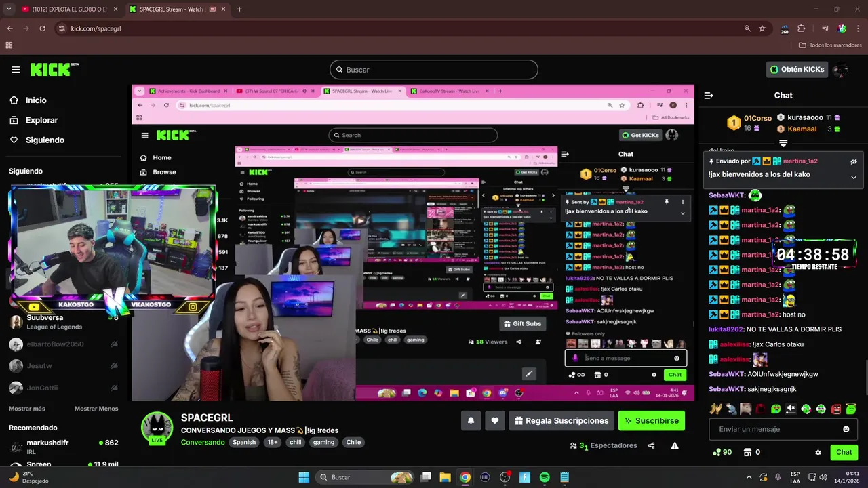The image size is (868, 488).
Task: Open the user profile avatar menu
Action: pyautogui.click(x=841, y=69)
